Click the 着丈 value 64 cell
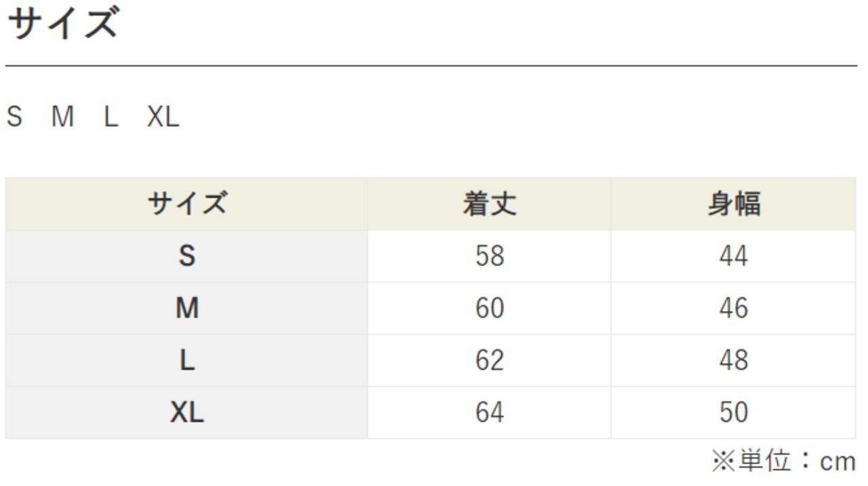Image resolution: width=868 pixels, height=486 pixels. point(489,412)
